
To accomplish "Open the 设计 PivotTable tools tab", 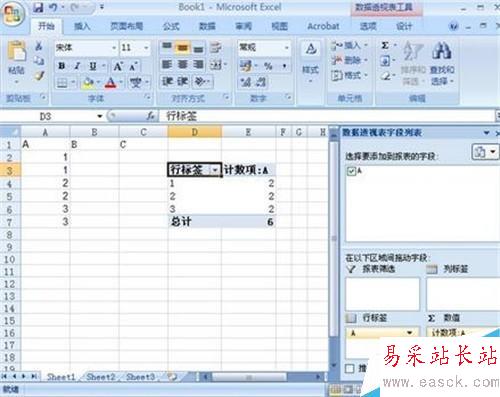I will [404, 26].
